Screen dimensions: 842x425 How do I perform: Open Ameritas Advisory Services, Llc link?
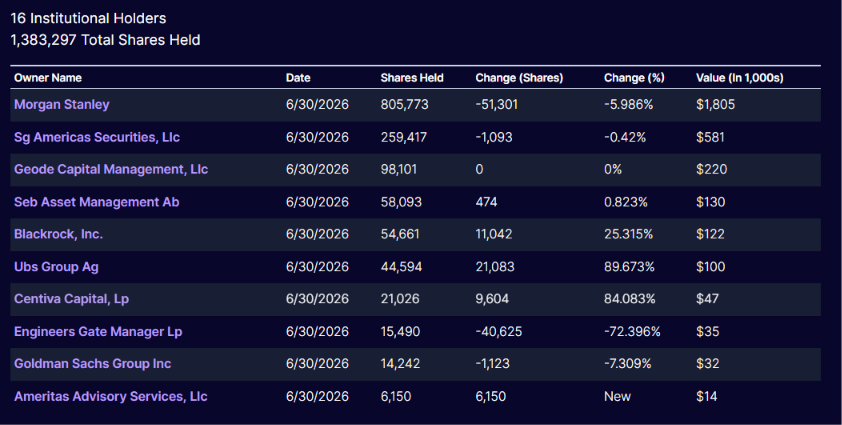[x=111, y=397]
